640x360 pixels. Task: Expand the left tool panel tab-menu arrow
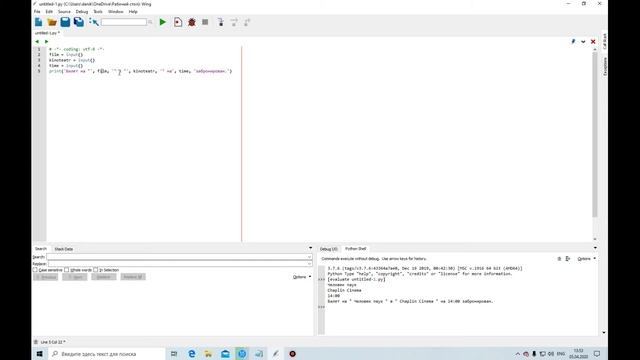point(311,248)
